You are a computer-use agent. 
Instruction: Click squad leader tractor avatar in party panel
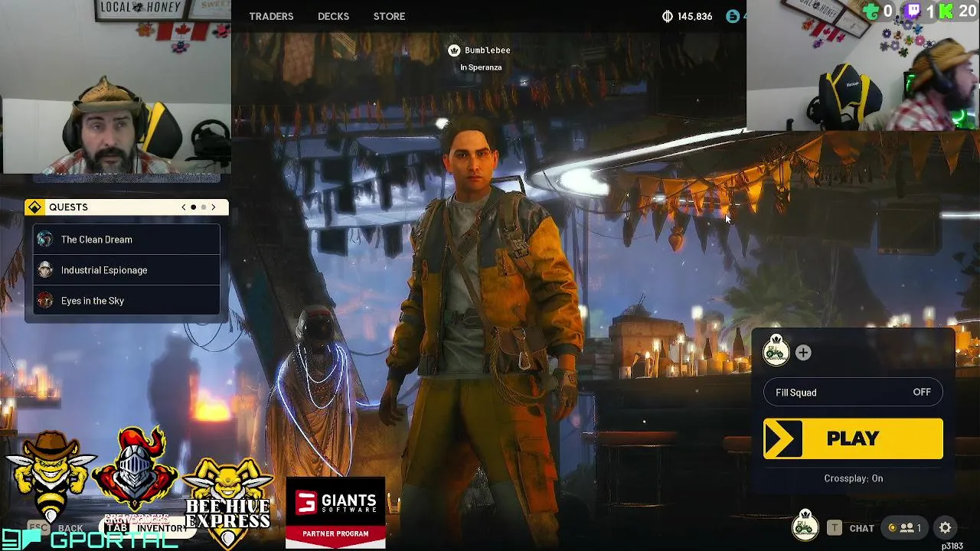pos(776,351)
